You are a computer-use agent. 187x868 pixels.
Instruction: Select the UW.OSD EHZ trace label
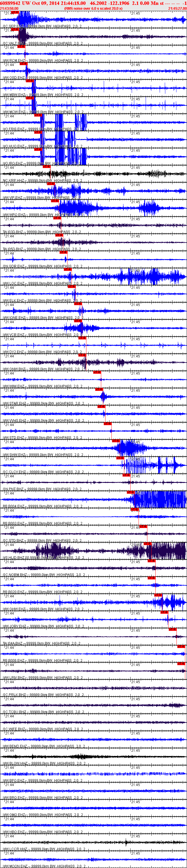(x=42, y=78)
